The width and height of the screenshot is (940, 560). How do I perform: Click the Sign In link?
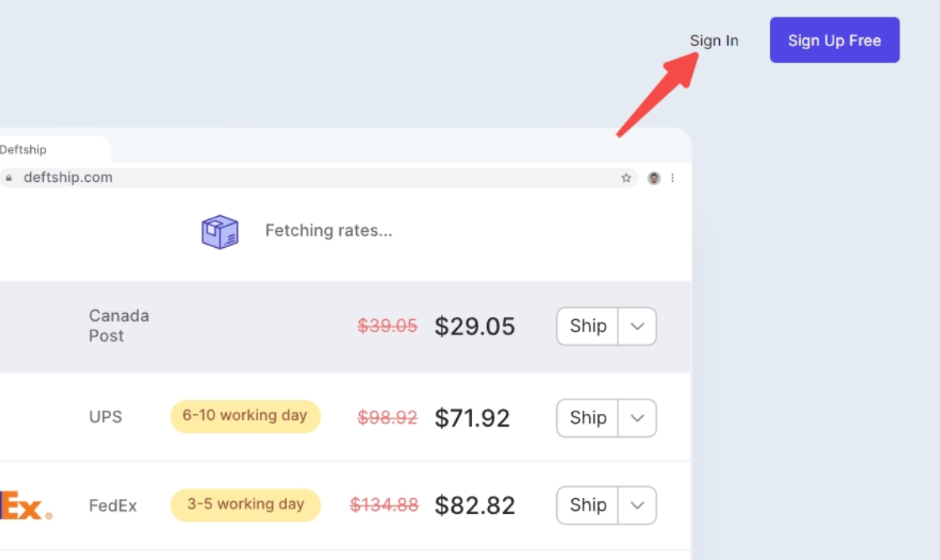(x=714, y=41)
